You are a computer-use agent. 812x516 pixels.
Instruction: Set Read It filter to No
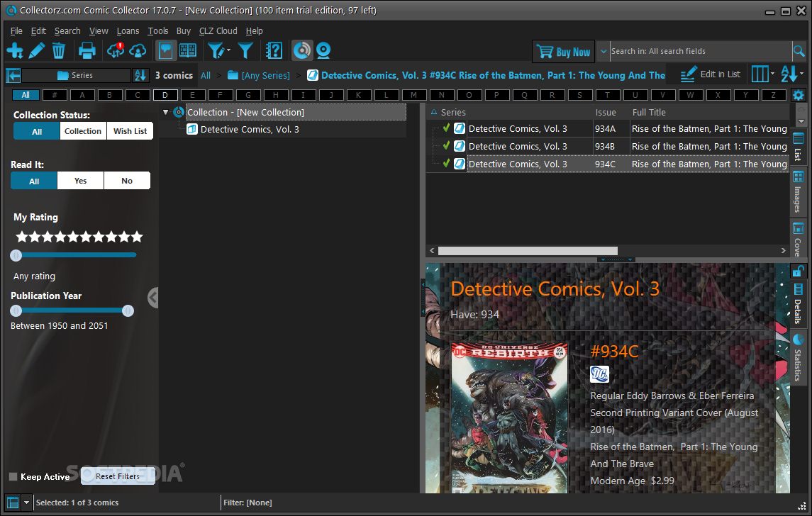tap(127, 181)
